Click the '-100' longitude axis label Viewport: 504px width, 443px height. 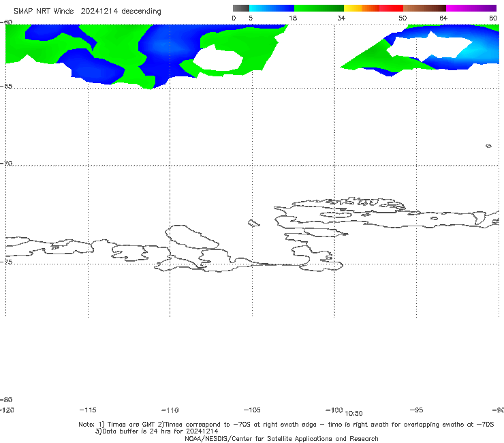click(x=334, y=410)
